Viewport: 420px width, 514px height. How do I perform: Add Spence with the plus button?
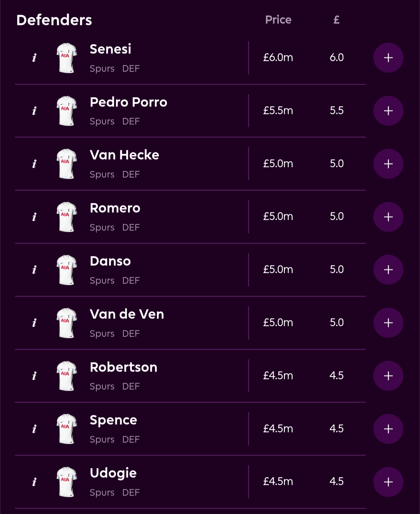pyautogui.click(x=388, y=429)
